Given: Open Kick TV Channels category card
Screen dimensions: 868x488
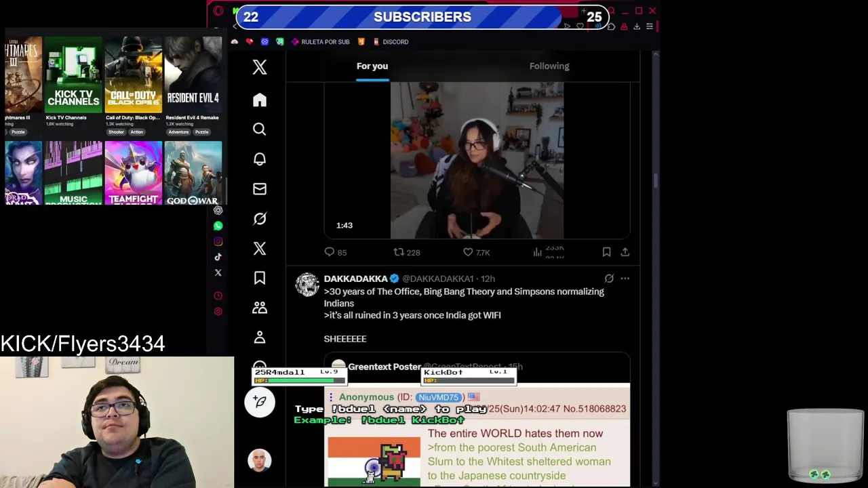Looking at the screenshot, I should pyautogui.click(x=73, y=75).
